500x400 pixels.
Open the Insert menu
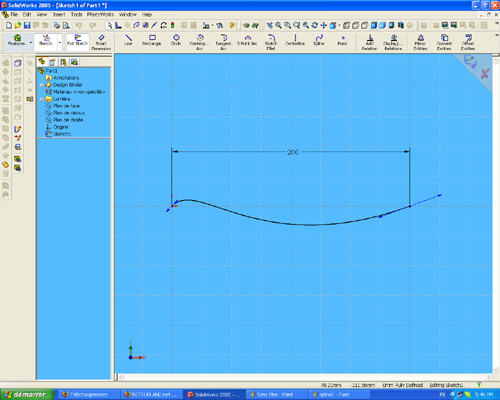tap(59, 14)
